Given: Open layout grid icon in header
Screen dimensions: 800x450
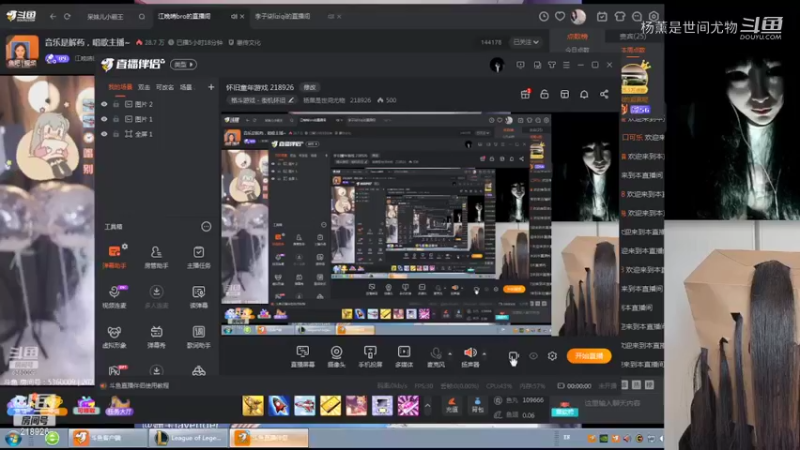Looking at the screenshot, I should pyautogui.click(x=564, y=94).
